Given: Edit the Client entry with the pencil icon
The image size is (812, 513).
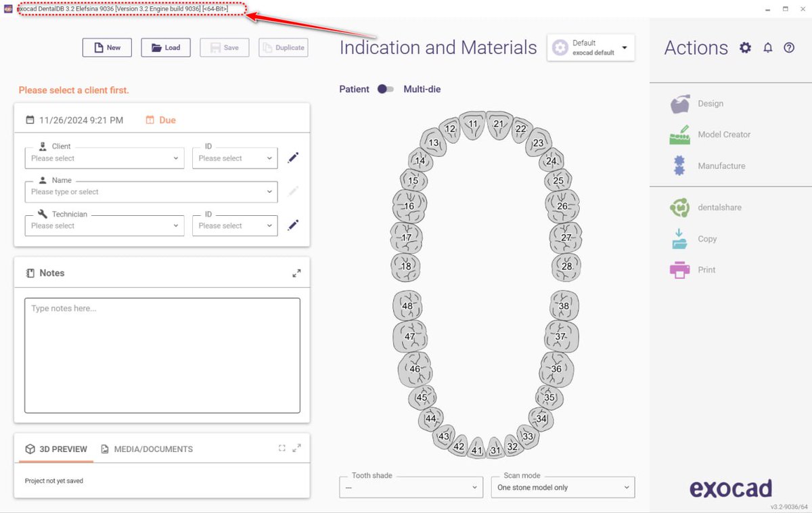Looking at the screenshot, I should tap(293, 157).
